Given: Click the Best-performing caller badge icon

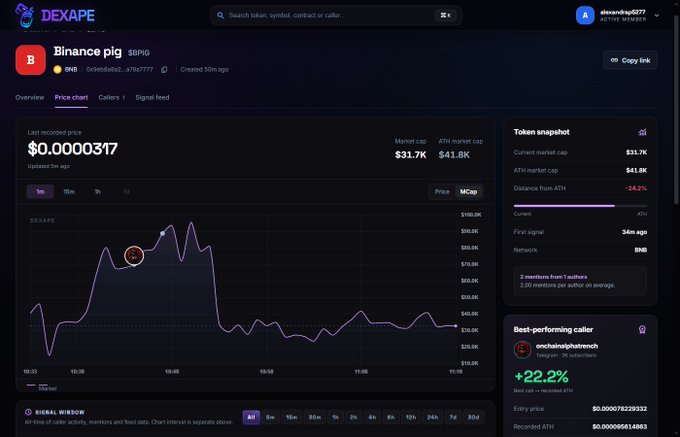Looking at the screenshot, I should (642, 329).
